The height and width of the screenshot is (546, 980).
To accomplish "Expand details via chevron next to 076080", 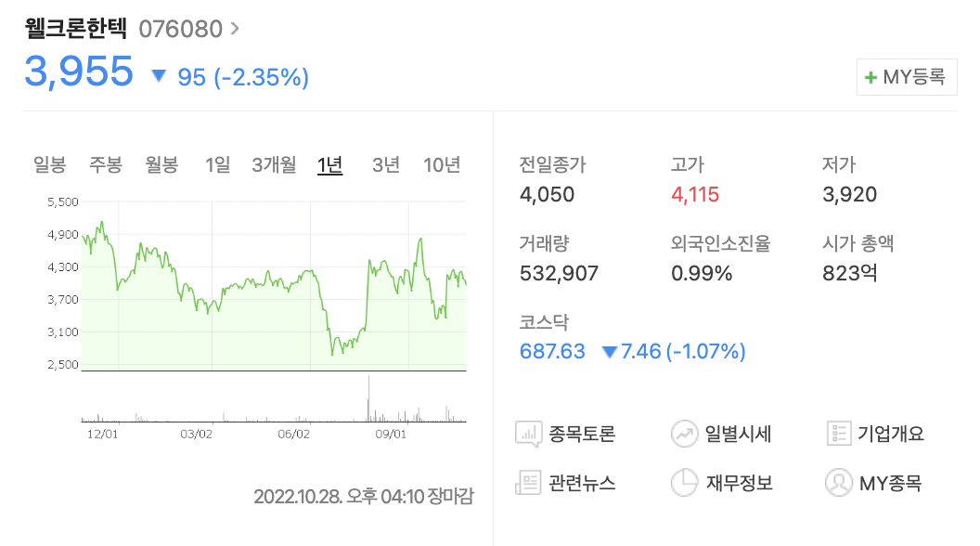I will pos(235,28).
